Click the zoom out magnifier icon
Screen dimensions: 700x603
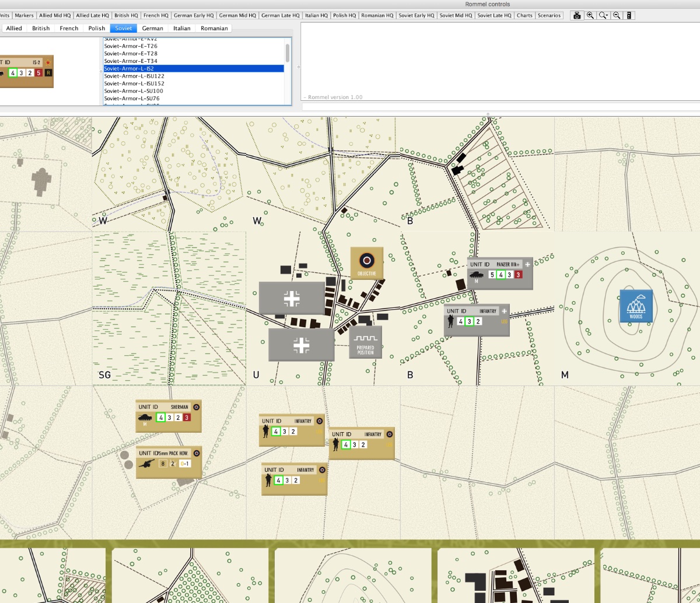(x=617, y=16)
